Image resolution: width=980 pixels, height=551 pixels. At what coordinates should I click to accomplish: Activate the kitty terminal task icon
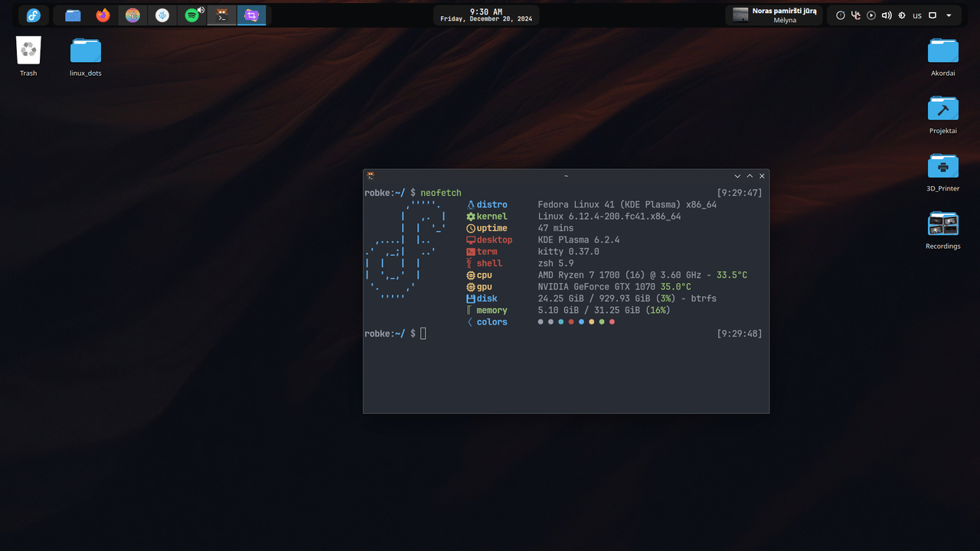click(x=222, y=15)
